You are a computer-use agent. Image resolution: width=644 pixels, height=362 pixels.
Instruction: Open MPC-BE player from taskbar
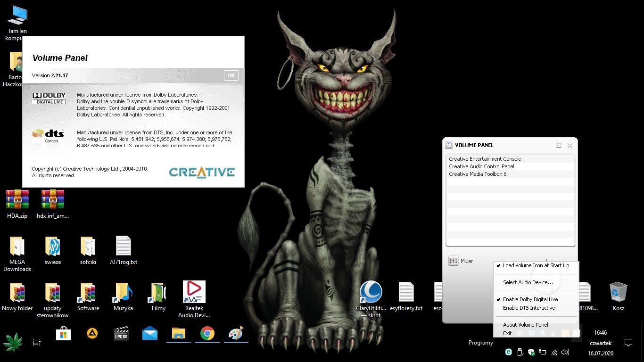tap(121, 334)
